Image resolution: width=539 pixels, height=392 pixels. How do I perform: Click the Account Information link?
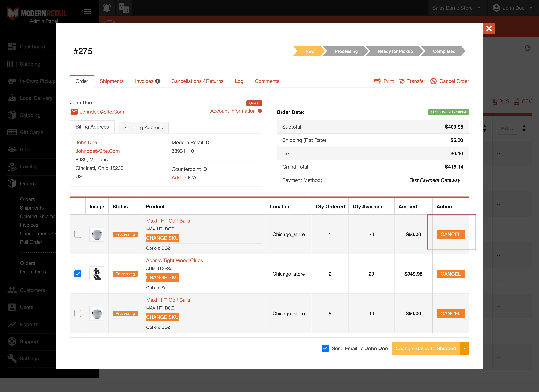point(233,111)
